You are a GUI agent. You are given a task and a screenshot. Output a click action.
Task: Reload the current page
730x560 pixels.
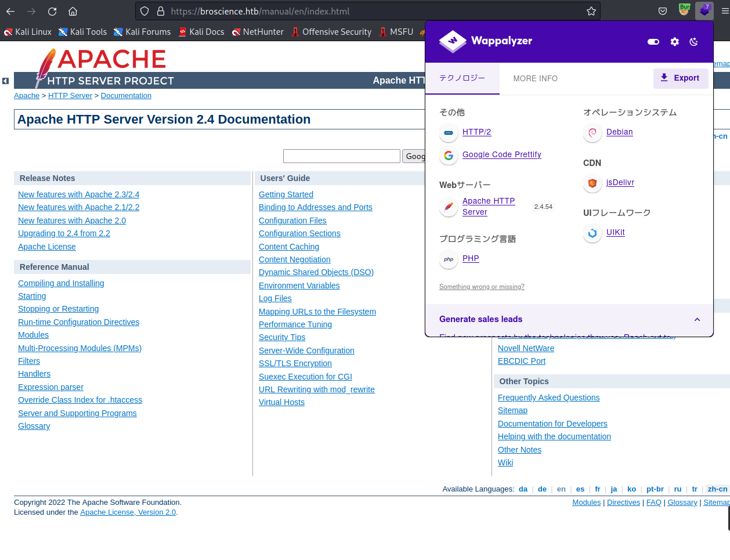pyautogui.click(x=52, y=11)
